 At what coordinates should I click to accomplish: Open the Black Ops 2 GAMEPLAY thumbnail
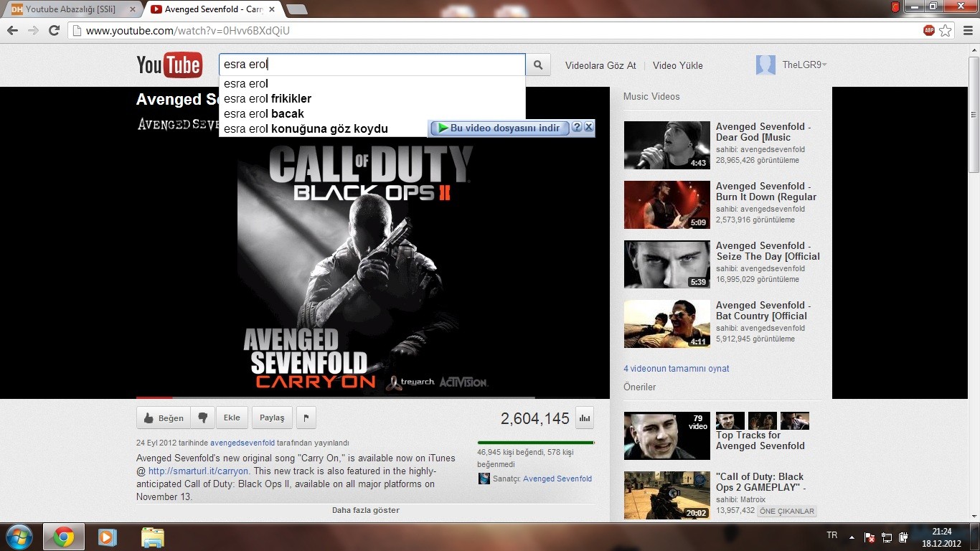tap(667, 495)
